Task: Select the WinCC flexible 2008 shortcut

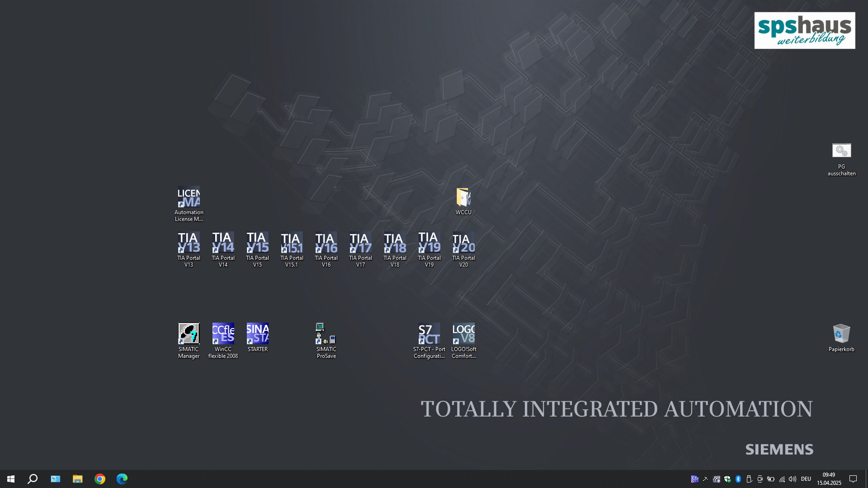Action: click(223, 341)
